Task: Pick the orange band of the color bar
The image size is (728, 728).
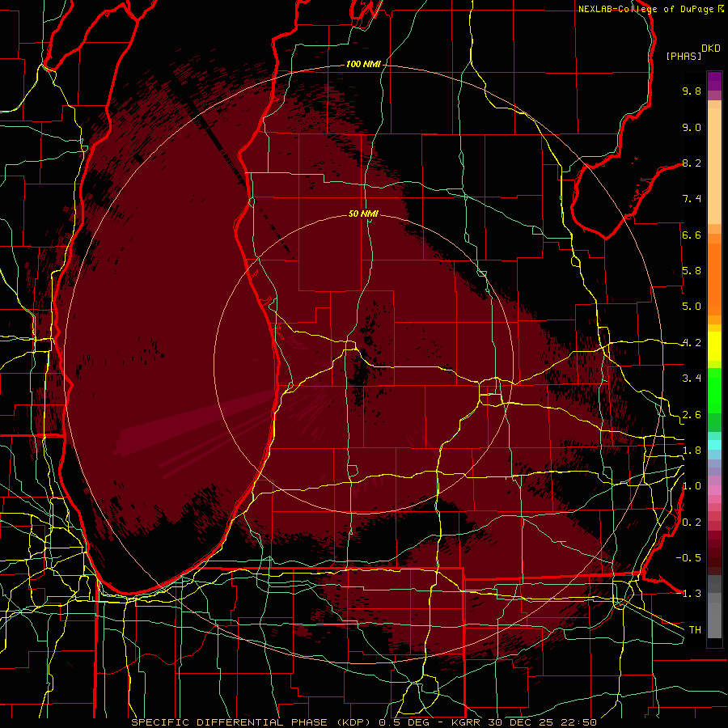Action: pyautogui.click(x=714, y=278)
